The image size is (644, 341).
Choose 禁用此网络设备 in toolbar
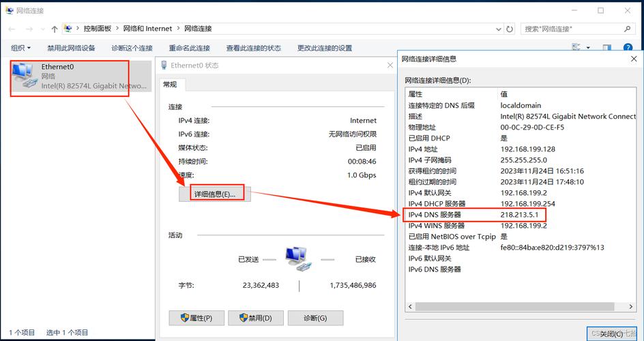[x=71, y=48]
